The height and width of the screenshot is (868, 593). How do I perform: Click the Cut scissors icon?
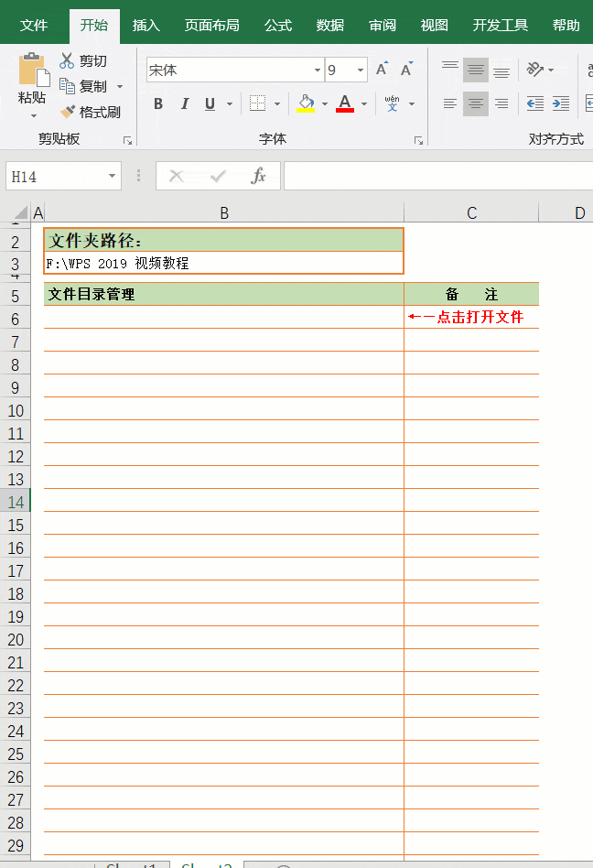point(67,61)
